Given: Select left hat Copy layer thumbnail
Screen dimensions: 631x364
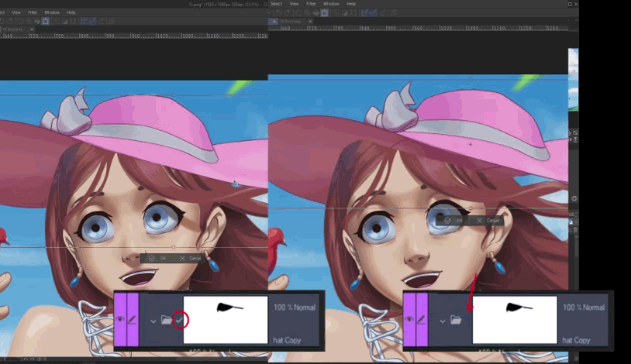Looking at the screenshot, I should (226, 319).
